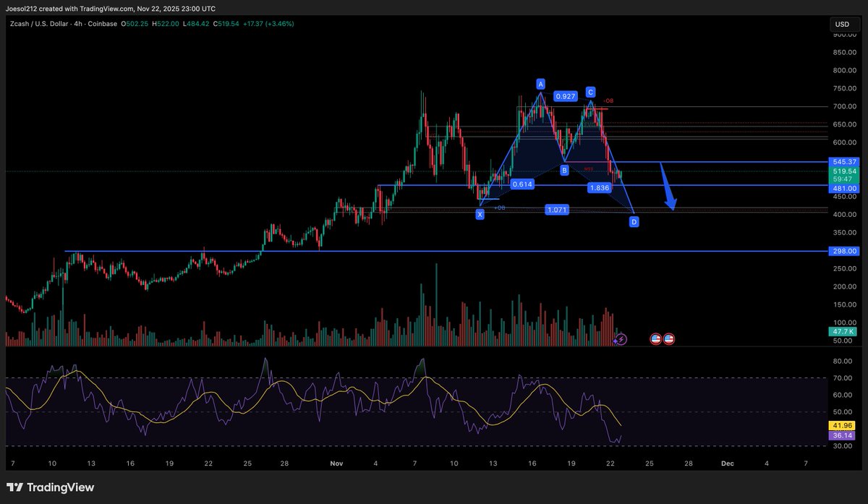Click the Nov label on the date axis
The width and height of the screenshot is (868, 504).
pos(336,463)
